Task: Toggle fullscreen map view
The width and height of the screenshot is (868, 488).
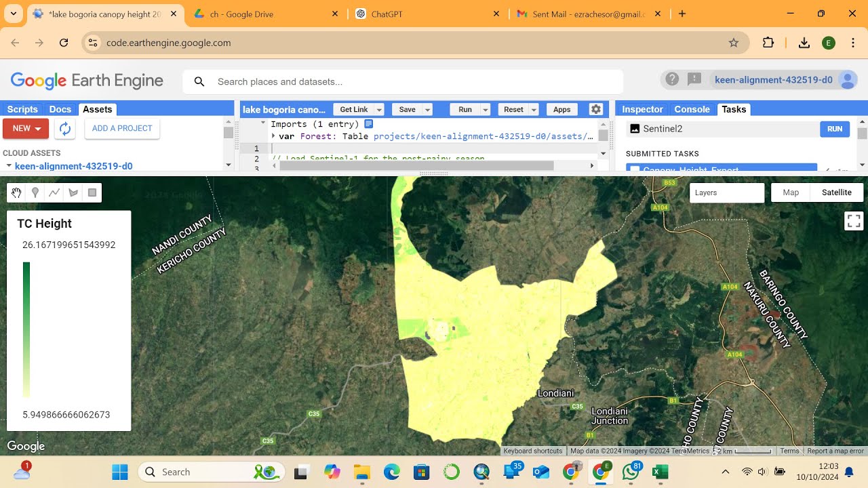Action: tap(854, 221)
